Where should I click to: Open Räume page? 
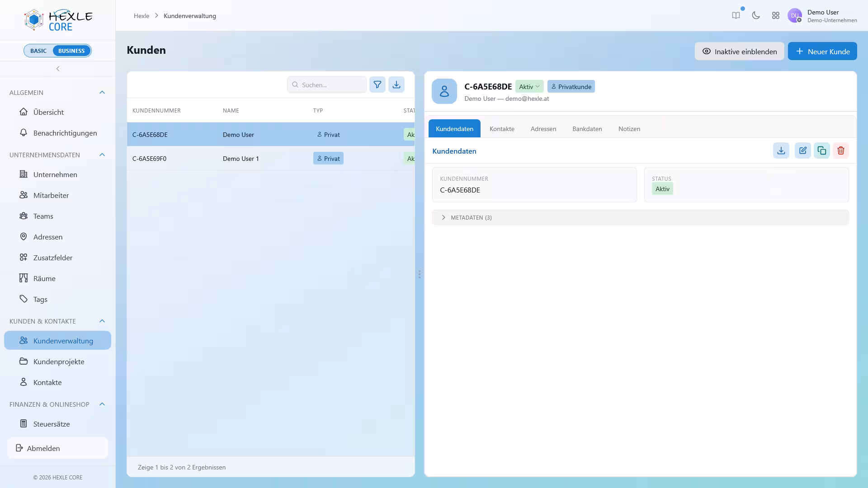tap(57, 278)
